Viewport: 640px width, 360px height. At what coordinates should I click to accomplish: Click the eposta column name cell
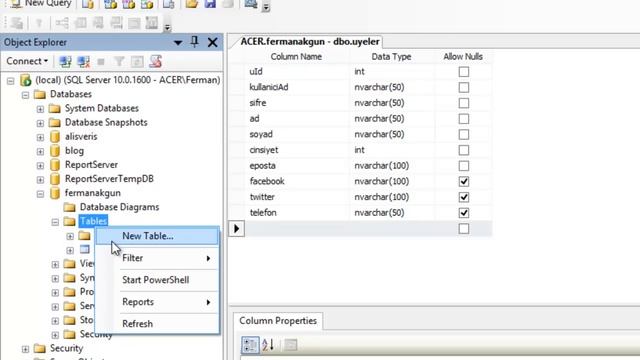[297, 166]
